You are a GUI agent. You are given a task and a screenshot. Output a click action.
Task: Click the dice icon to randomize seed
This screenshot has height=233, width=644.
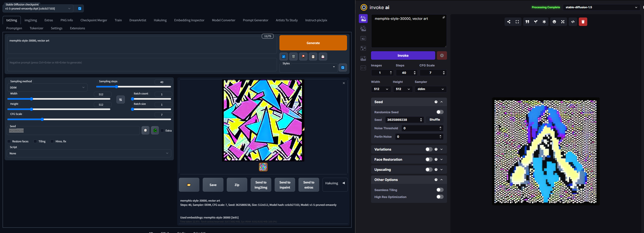click(145, 130)
